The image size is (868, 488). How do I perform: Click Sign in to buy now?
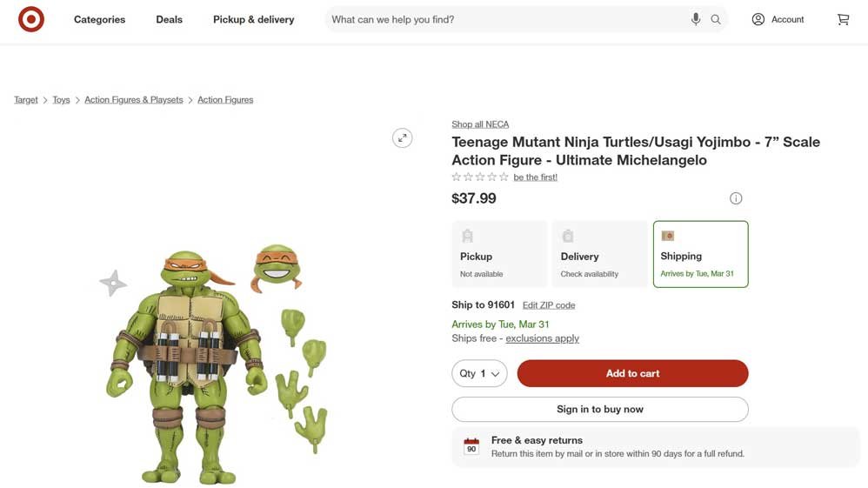pos(599,409)
